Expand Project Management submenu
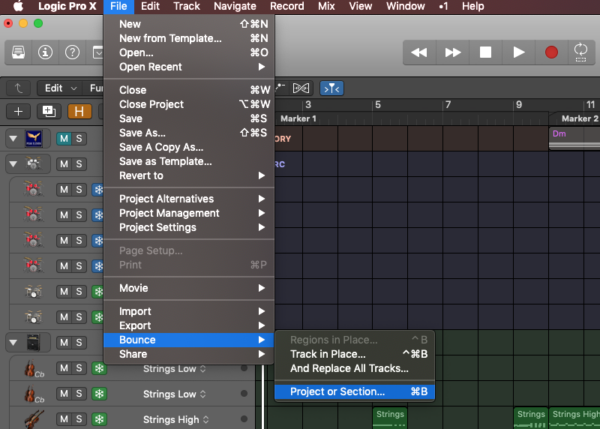Viewport: 600px width, 429px height. (189, 213)
